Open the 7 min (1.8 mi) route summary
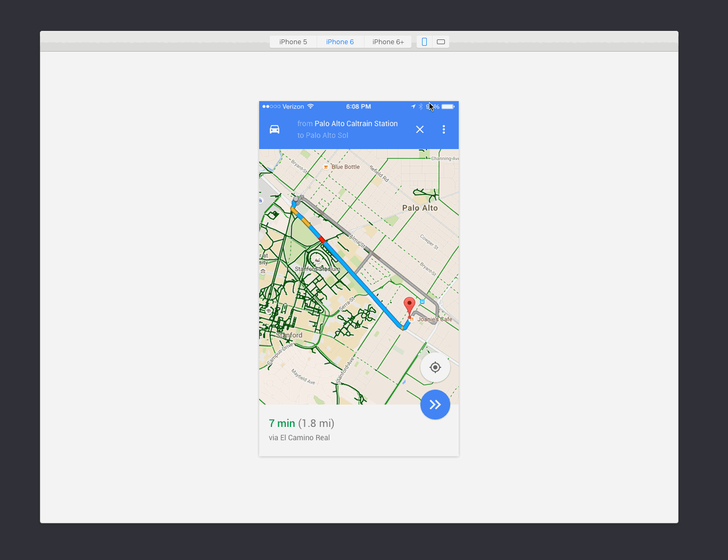This screenshot has height=560, width=728. click(302, 423)
